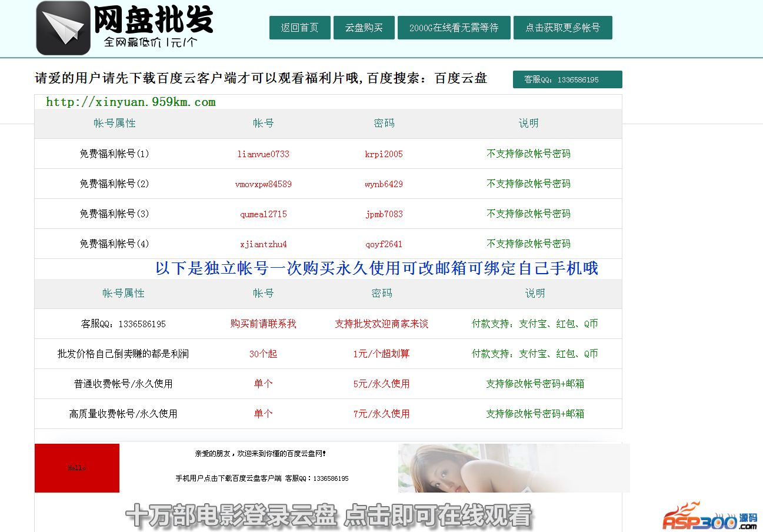Click the 支持批发欢迎商家来谈 cell
This screenshot has height=532, width=763.
[x=382, y=324]
